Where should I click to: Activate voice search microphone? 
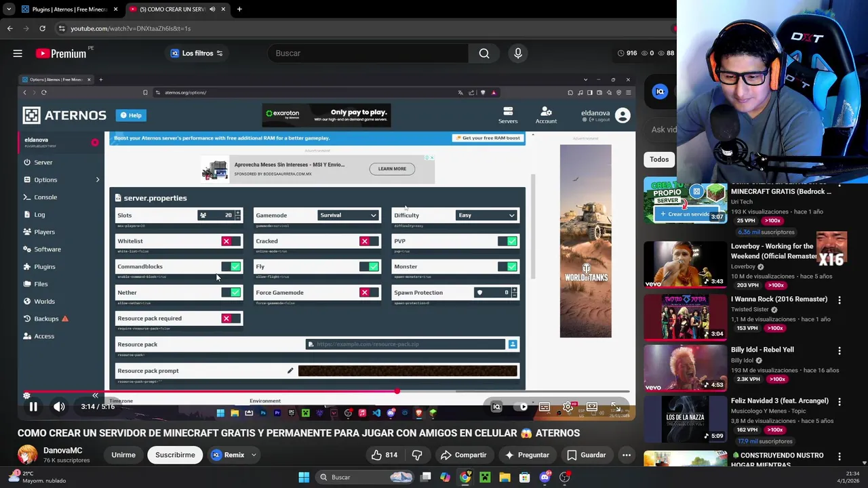[x=518, y=54]
